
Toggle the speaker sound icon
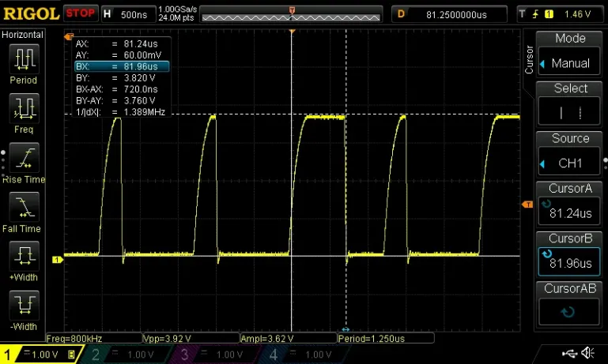[x=588, y=353]
